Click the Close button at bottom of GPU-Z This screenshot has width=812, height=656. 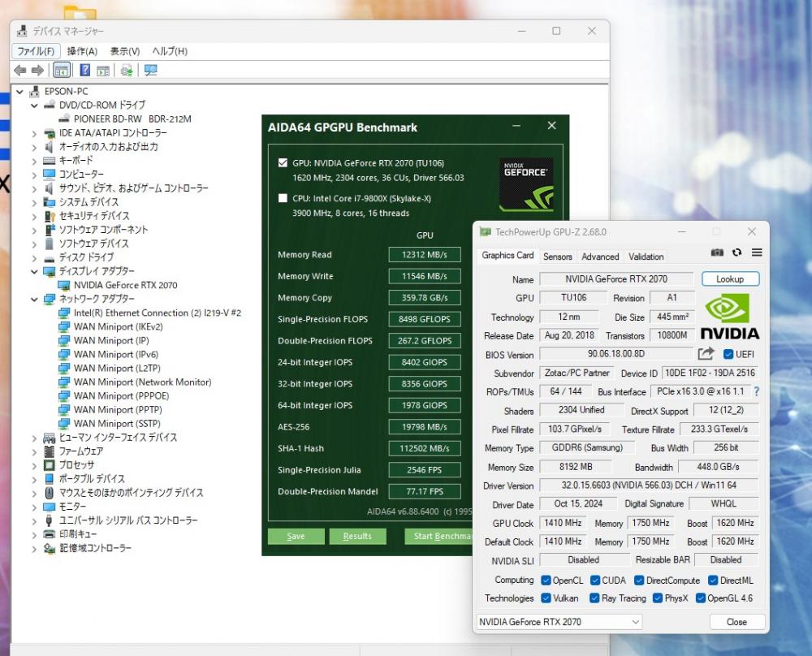tap(736, 621)
